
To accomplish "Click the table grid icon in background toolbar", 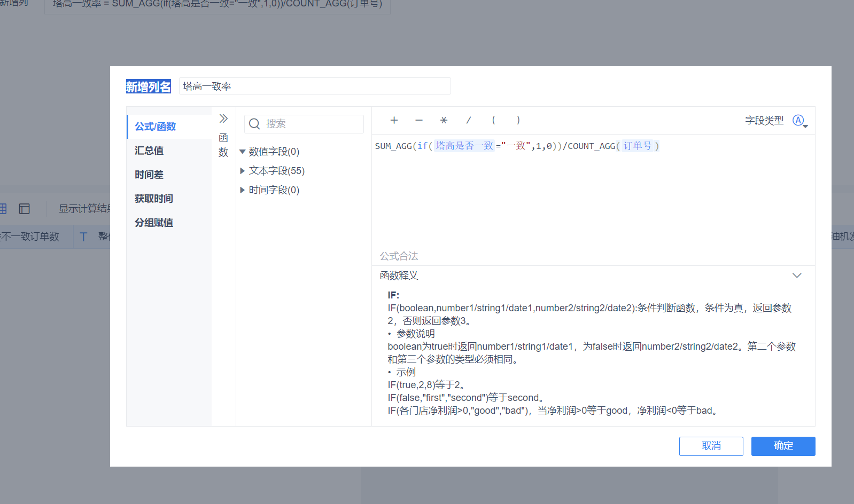I will 3,209.
